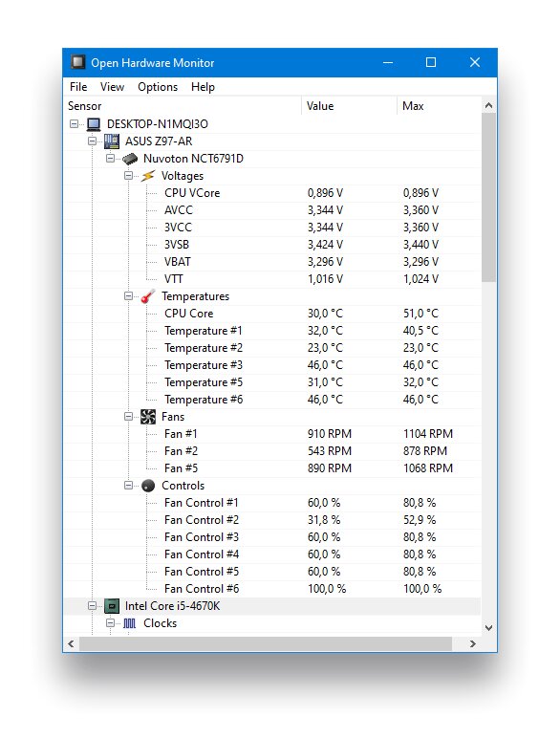
Task: Click the horizontal scrollbar thumb
Action: [266, 643]
